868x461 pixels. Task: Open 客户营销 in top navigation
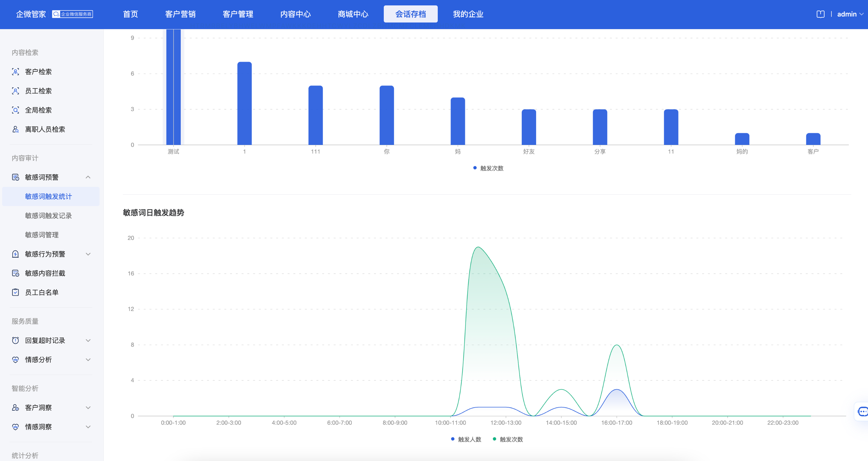180,14
